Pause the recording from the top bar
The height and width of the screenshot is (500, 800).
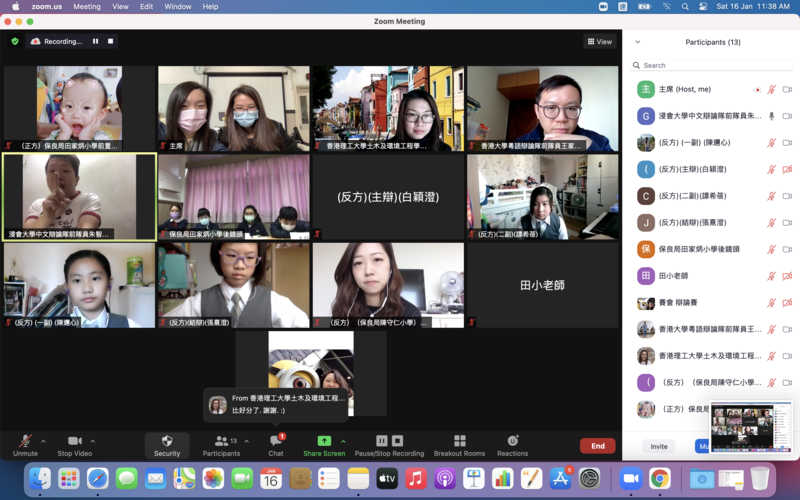[96, 41]
